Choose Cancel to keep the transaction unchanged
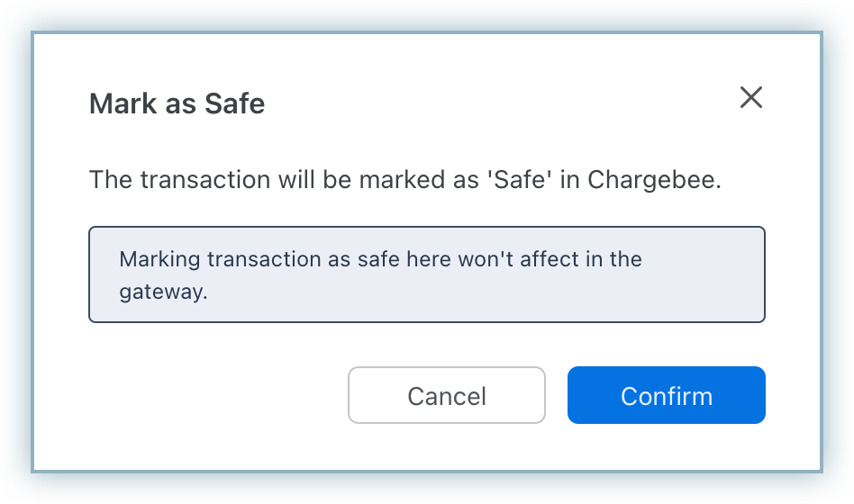 446,395
